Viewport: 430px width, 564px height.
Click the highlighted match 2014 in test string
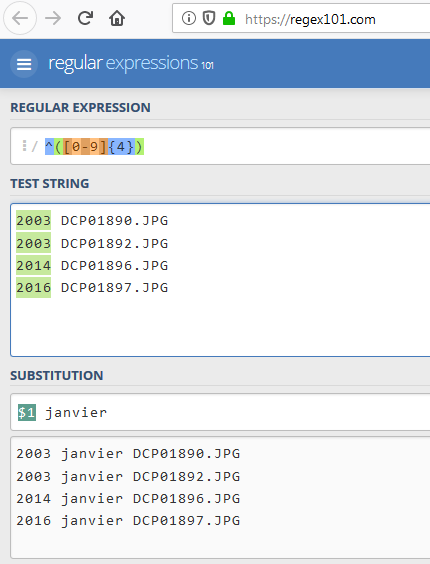[33, 265]
